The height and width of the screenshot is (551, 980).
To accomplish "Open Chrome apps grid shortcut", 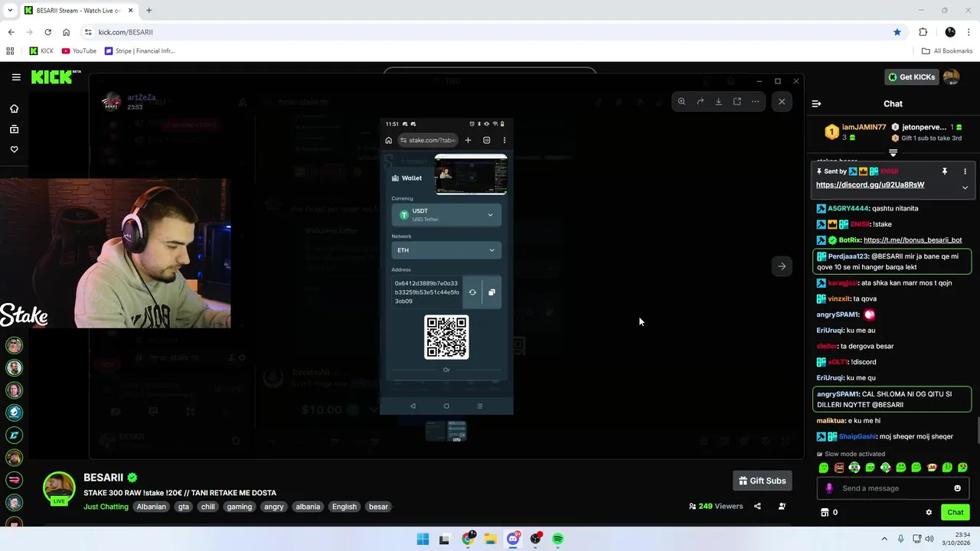I will click(10, 51).
